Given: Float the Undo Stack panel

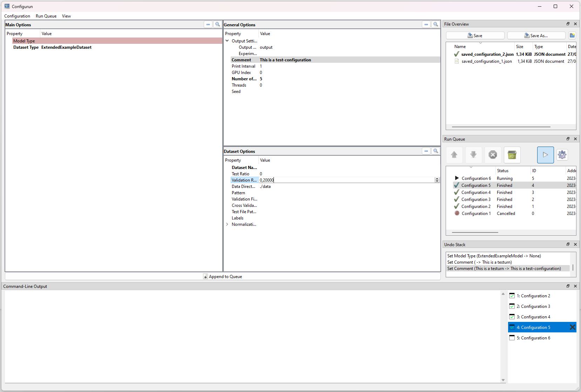Looking at the screenshot, I should point(568,244).
